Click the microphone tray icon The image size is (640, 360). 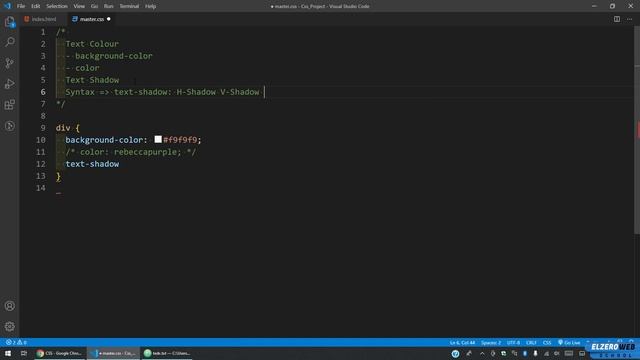535,353
